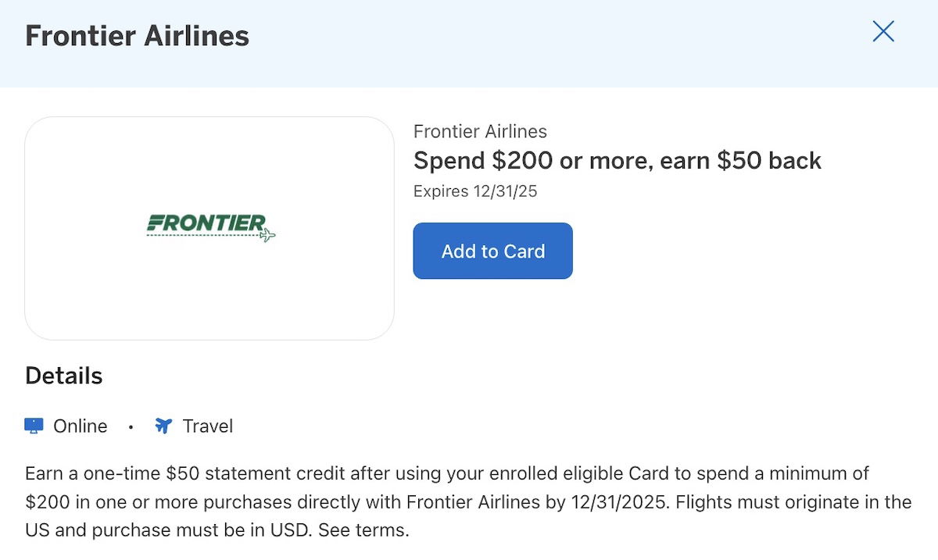Click the green FRONTIER logo wordmark
The image size is (938, 560).
point(206,223)
